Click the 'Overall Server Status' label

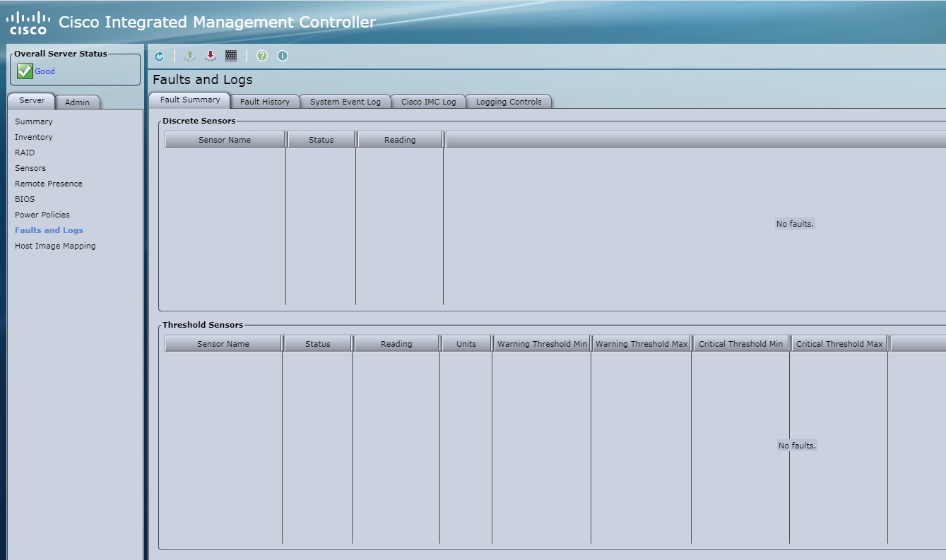pyautogui.click(x=61, y=54)
